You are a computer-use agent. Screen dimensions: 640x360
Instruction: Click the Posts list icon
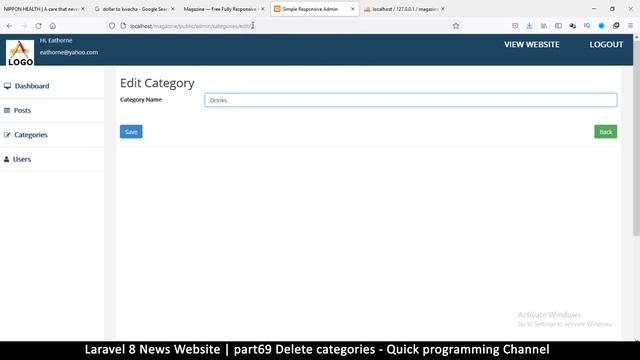click(x=7, y=110)
